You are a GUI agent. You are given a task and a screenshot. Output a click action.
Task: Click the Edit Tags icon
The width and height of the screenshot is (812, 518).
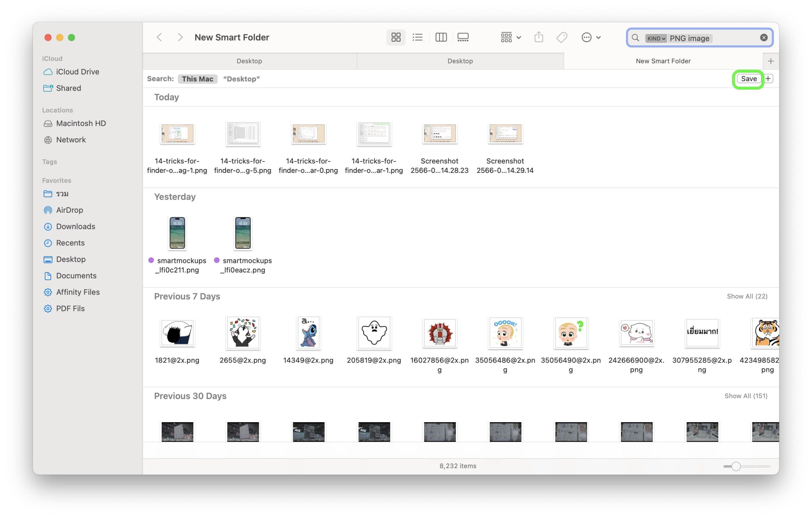click(x=561, y=37)
